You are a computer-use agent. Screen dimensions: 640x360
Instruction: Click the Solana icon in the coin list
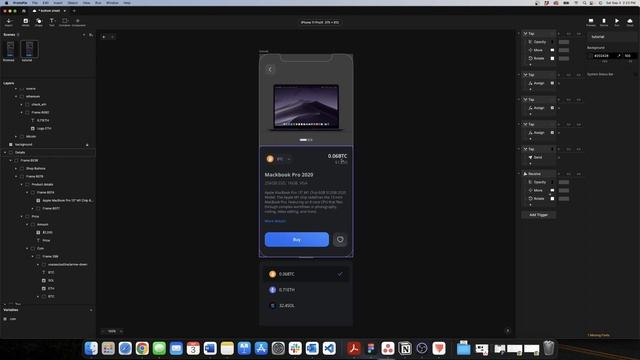click(273, 305)
